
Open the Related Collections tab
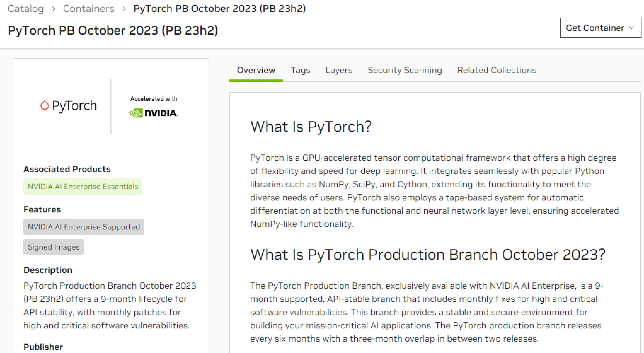(497, 70)
